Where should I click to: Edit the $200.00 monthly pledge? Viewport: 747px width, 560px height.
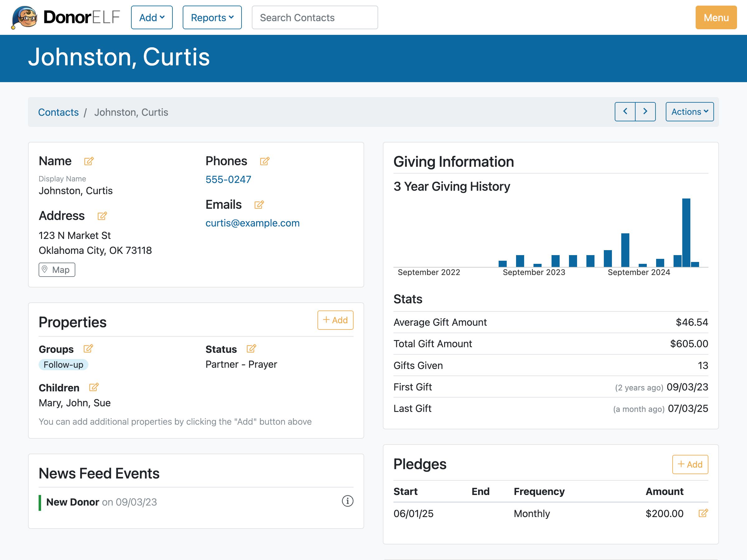click(x=703, y=513)
